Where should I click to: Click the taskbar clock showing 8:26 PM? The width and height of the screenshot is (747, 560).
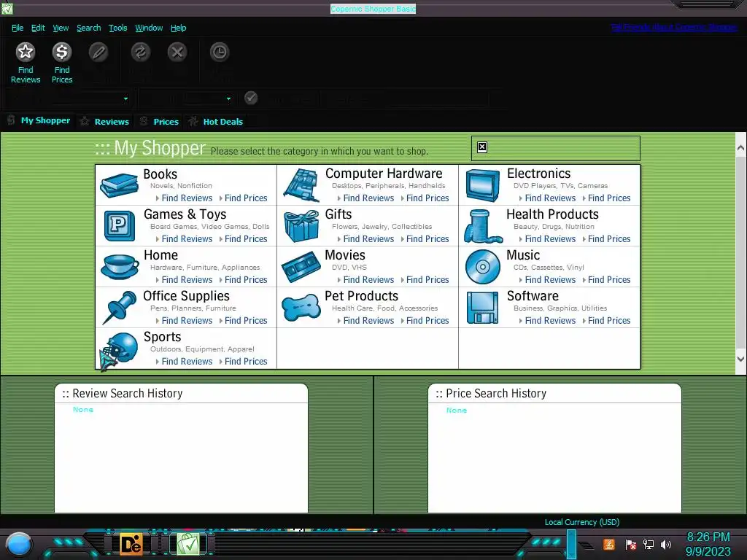coord(708,537)
